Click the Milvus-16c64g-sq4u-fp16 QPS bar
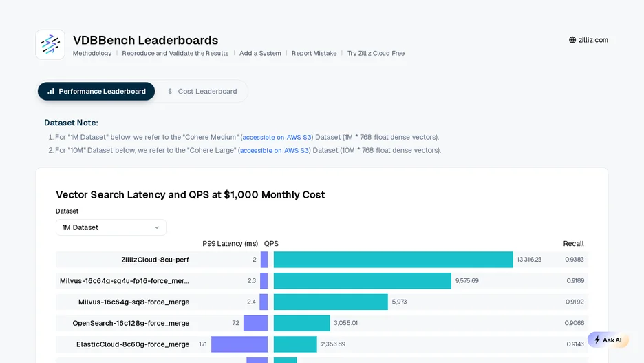The height and width of the screenshot is (363, 644). point(363,281)
